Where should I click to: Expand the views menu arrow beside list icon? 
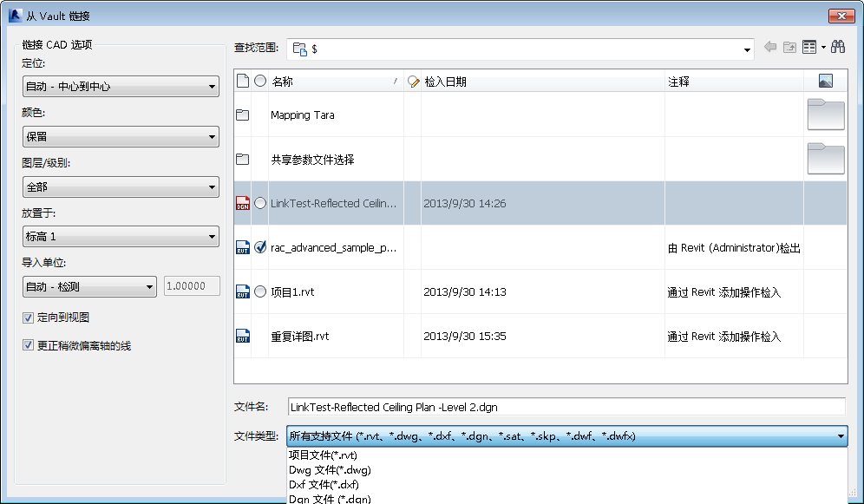pyautogui.click(x=823, y=48)
